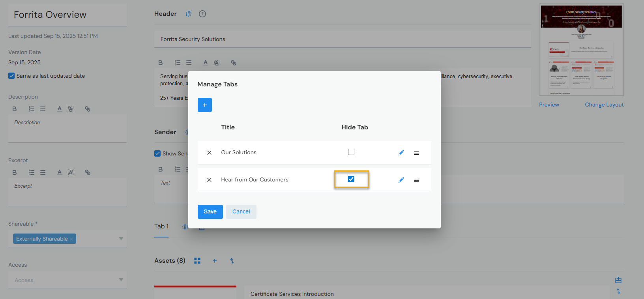Insert bullet list in Header text toolbar
The width and height of the screenshot is (644, 299).
coord(189,63)
